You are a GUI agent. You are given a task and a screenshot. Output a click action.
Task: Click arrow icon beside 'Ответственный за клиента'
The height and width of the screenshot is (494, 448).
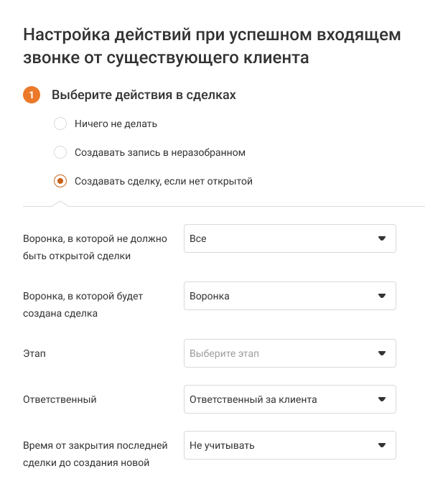382,399
